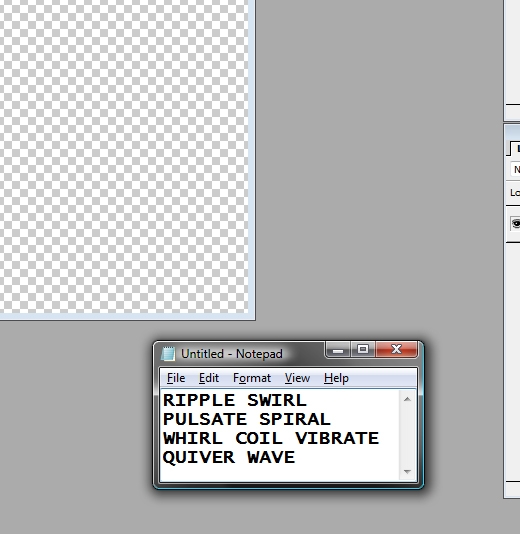The image size is (520, 534).
Task: Open the Edit menu in Notepad
Action: tap(209, 378)
